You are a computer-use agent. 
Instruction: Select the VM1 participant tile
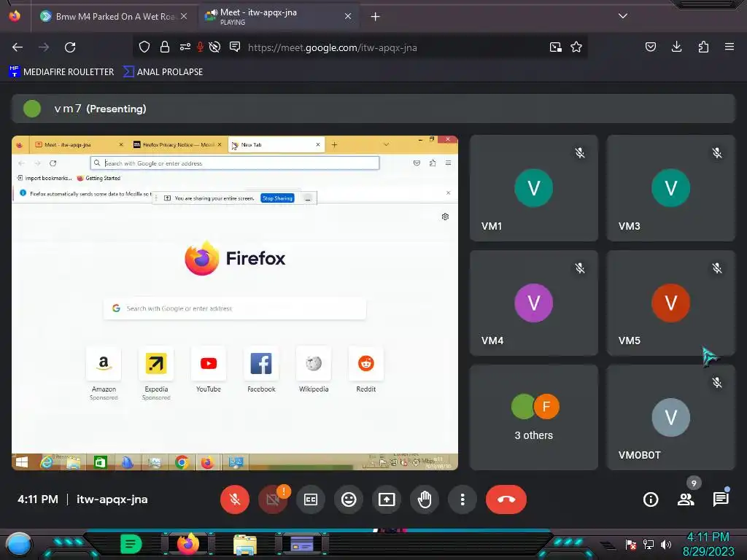coord(533,188)
